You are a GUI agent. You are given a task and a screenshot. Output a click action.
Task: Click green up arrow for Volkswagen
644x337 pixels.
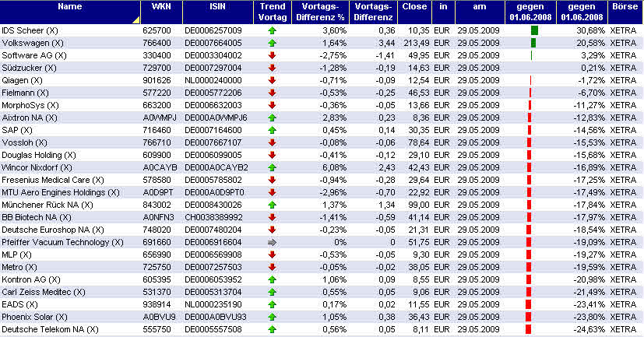[x=272, y=43]
